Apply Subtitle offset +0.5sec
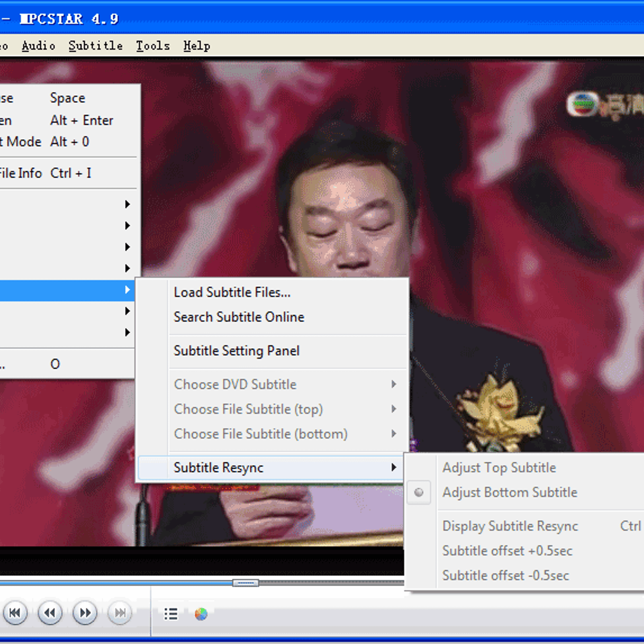The height and width of the screenshot is (644, 644). [525, 551]
